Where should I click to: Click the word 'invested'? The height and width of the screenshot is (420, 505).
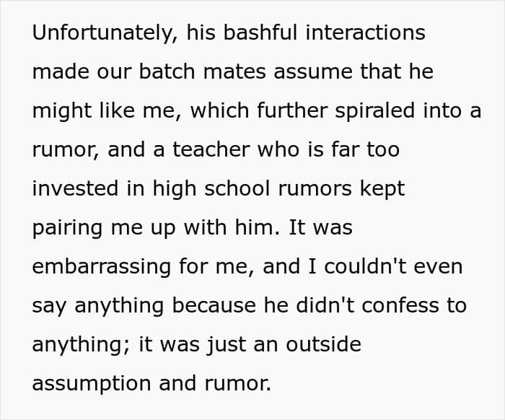(x=75, y=188)
